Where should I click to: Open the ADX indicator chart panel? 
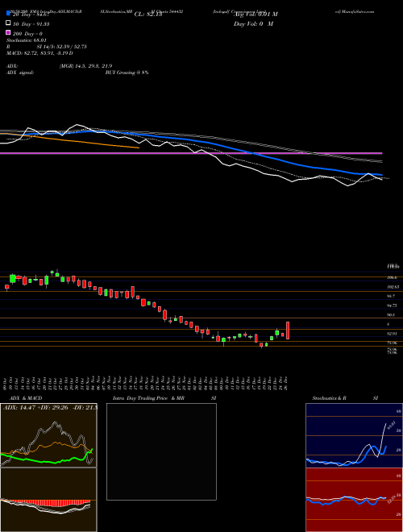coord(48,435)
